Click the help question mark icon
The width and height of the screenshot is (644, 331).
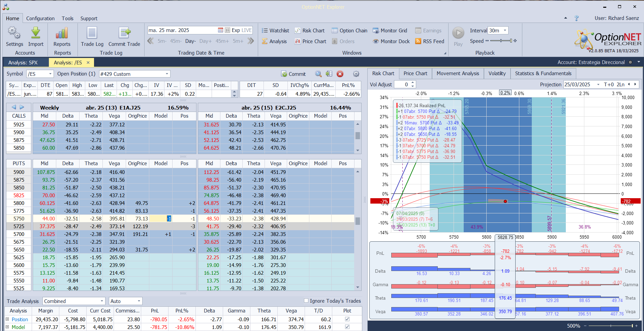[x=577, y=18]
